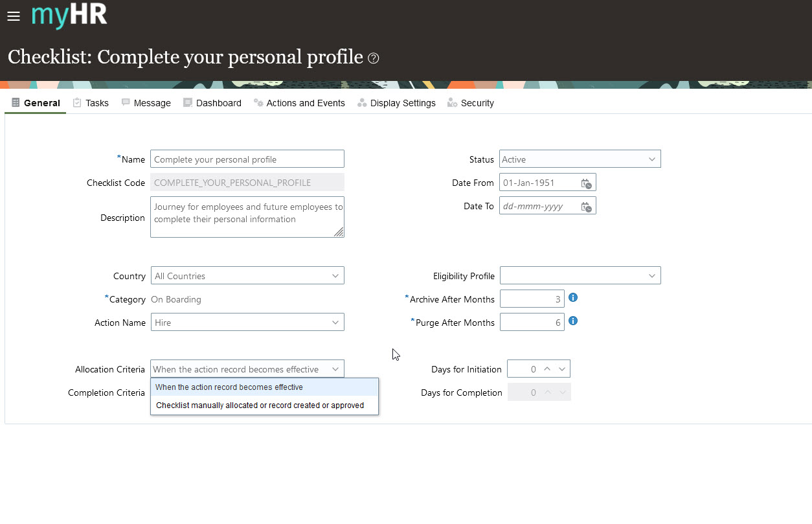The image size is (812, 524).
Task: Switch to the Tasks tab
Action: pyautogui.click(x=91, y=103)
